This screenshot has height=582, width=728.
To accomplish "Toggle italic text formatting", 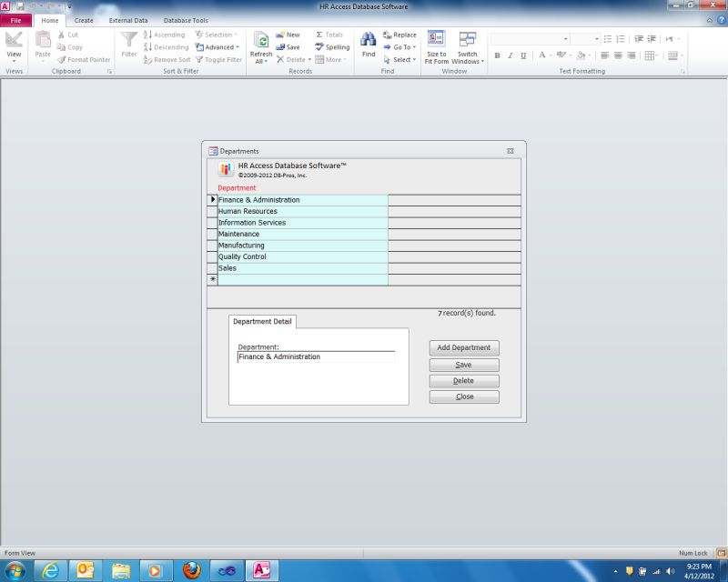I will coord(509,55).
